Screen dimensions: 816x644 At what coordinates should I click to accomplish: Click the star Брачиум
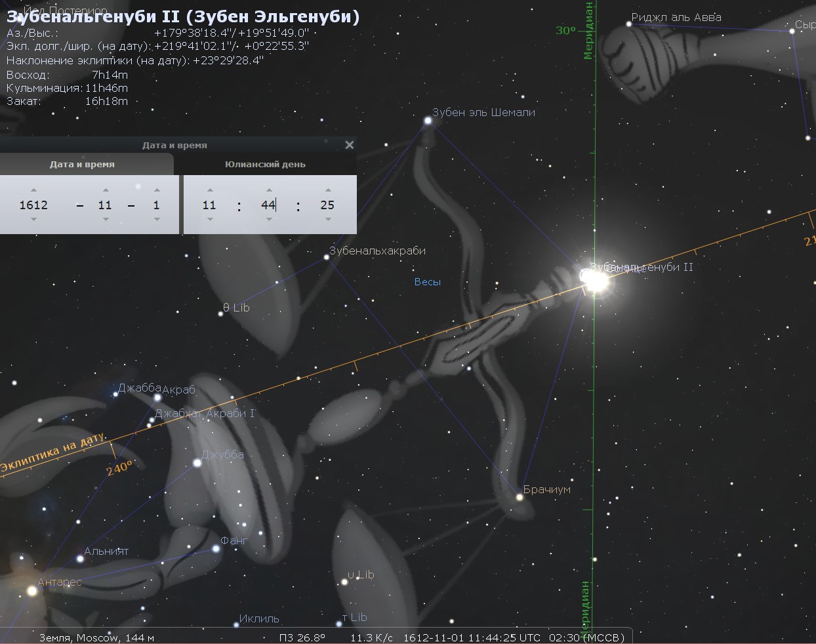(x=520, y=497)
